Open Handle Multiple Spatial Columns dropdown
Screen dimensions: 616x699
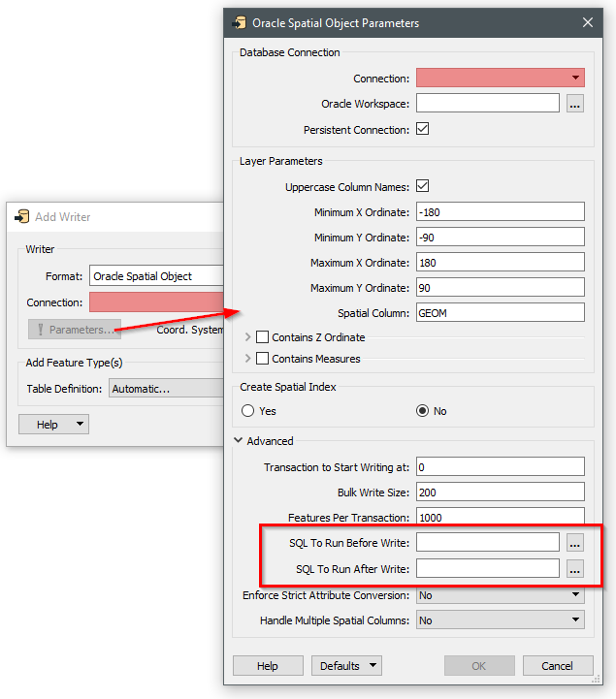500,620
